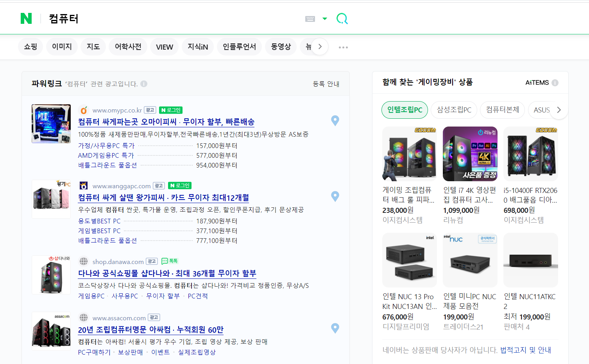
Task: Click the seller name 트레이더스21
Action: tap(463, 327)
